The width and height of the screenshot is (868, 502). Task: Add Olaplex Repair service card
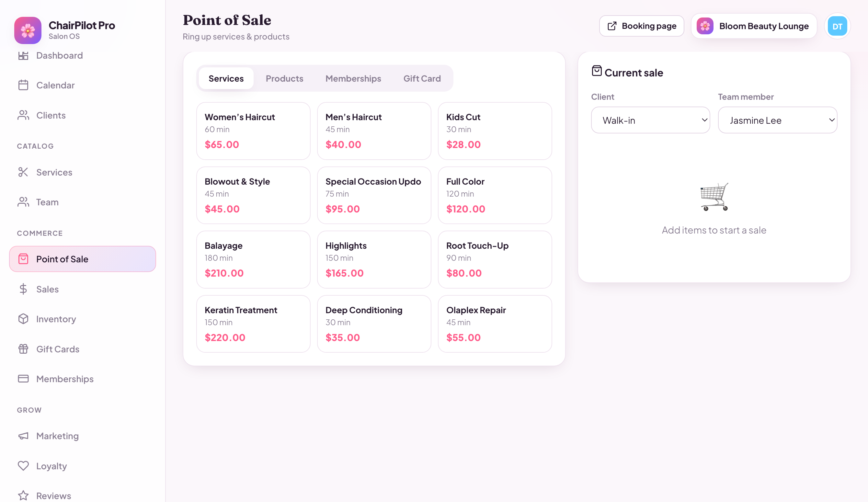tap(495, 324)
